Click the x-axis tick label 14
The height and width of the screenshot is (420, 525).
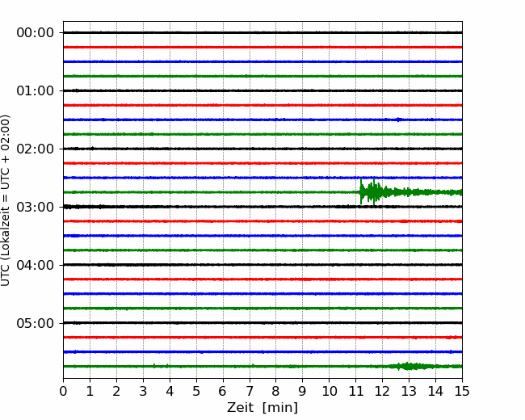(435, 391)
